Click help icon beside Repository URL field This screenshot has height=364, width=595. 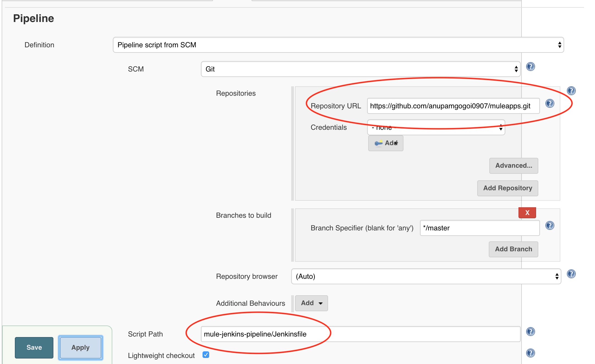coord(550,103)
